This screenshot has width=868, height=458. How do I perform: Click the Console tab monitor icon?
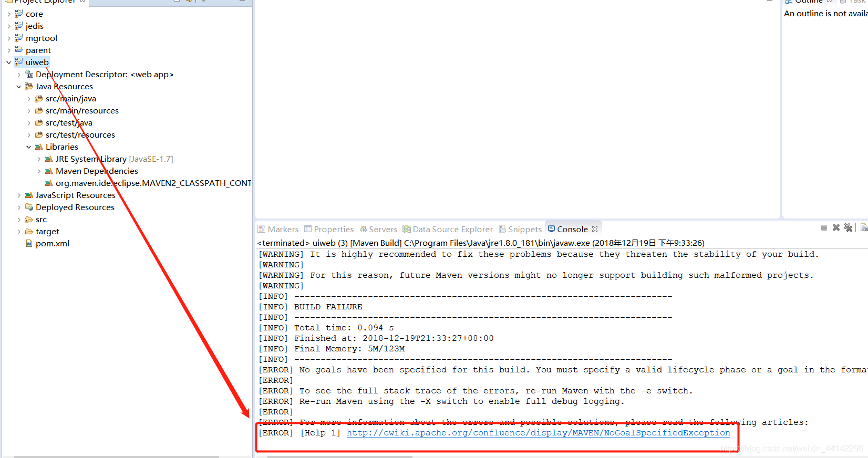551,229
